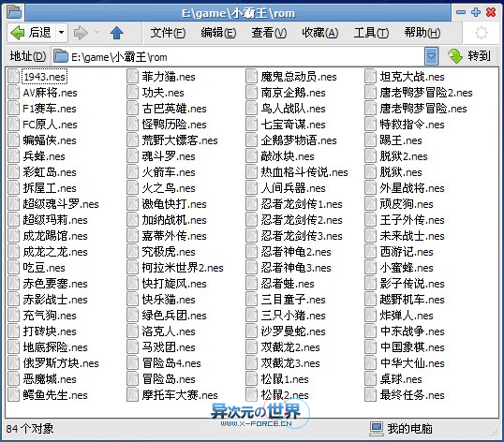The image size is (504, 442).
Task: Click the folder icon in address bar
Action: (61, 57)
